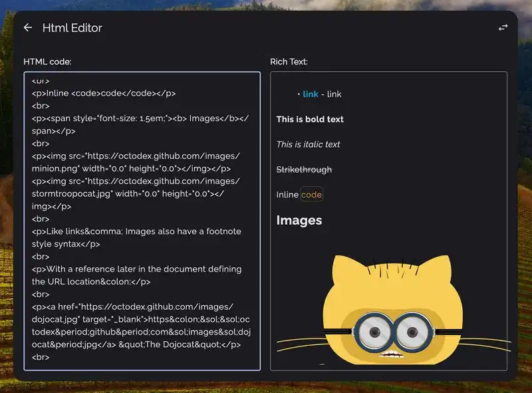Click the 'HTML code:' label
Viewport: 532px width, 393px height.
(47, 62)
